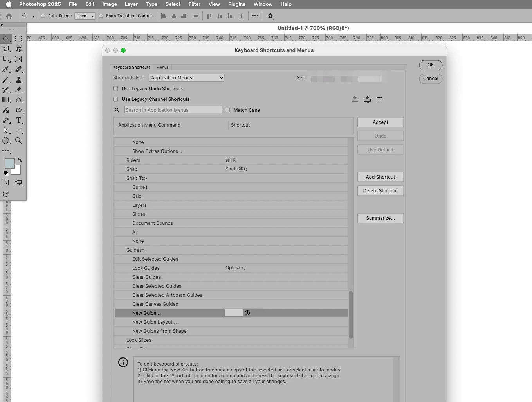532x402 pixels.
Task: Reset default foreground and background colors
Action: pyautogui.click(x=6, y=173)
